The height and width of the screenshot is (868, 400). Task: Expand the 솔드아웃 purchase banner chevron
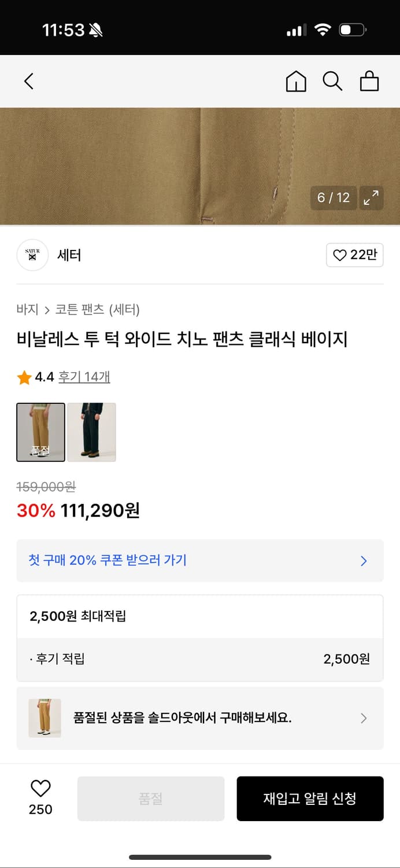coord(364,718)
